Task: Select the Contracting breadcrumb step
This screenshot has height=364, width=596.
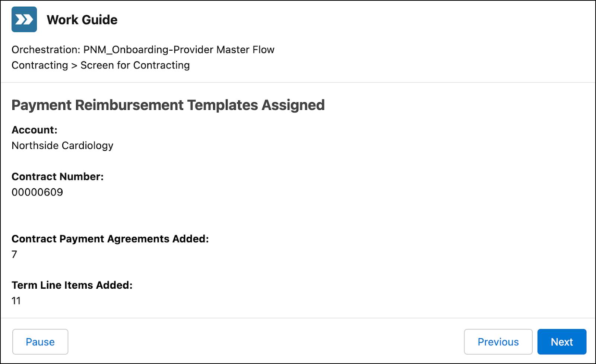Action: tap(40, 65)
